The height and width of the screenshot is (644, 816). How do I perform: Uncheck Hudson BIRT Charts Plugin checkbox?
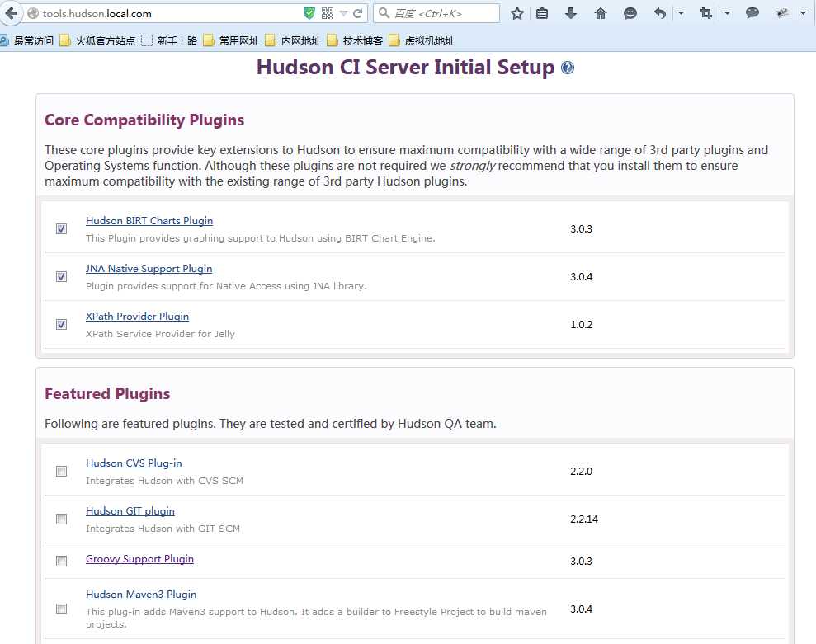(x=61, y=229)
